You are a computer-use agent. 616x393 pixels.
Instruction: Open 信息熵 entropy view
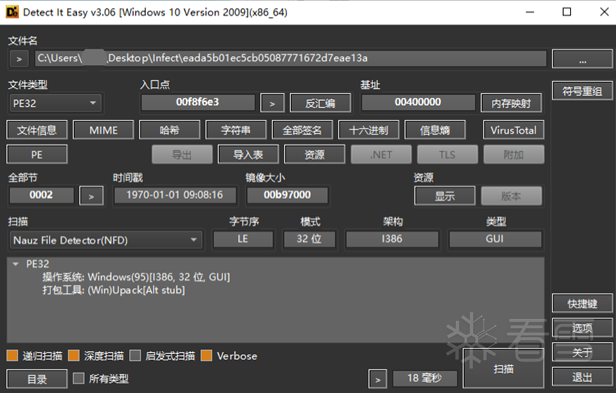coord(435,130)
